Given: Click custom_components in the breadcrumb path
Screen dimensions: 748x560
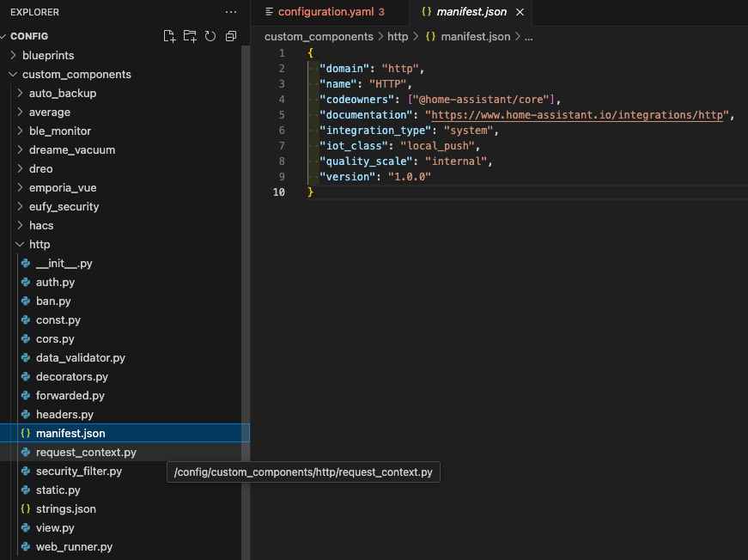Looking at the screenshot, I should [319, 37].
